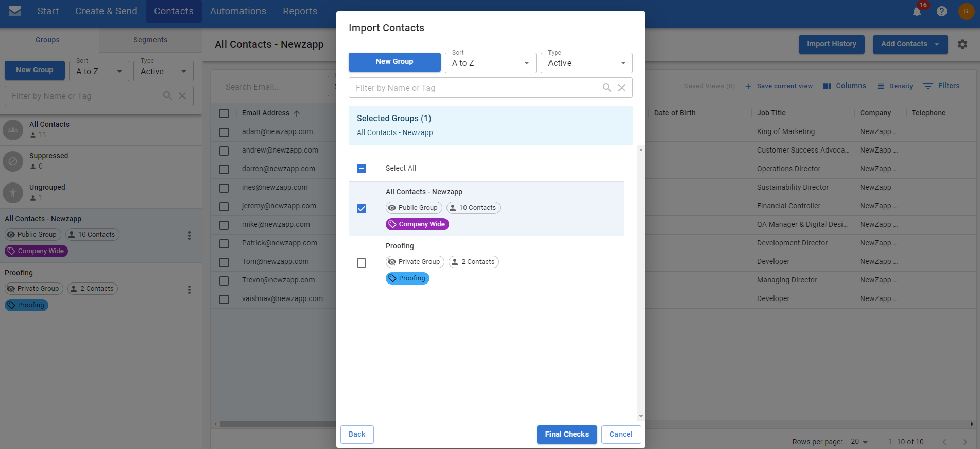Open the dialog Type Active dropdown
980x449 pixels.
click(x=587, y=63)
